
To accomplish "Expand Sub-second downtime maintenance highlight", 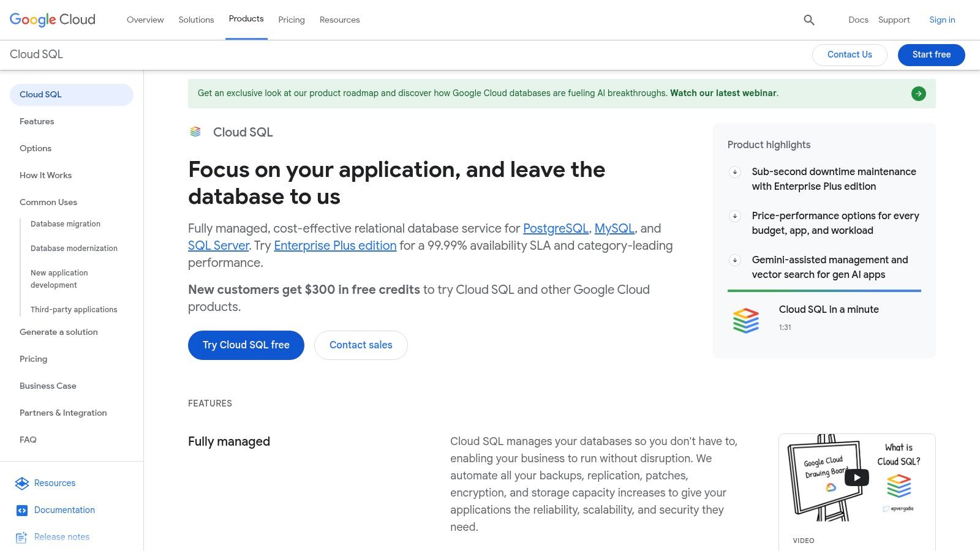I will [x=735, y=172].
